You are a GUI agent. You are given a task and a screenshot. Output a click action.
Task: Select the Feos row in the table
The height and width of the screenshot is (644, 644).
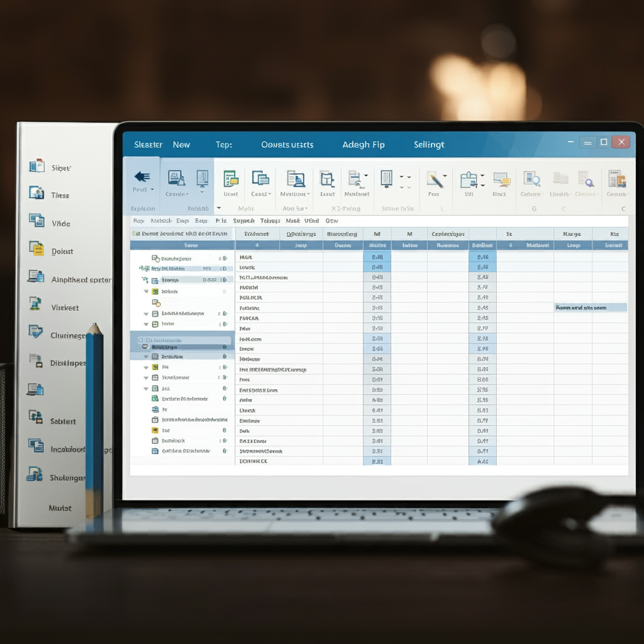431,379
